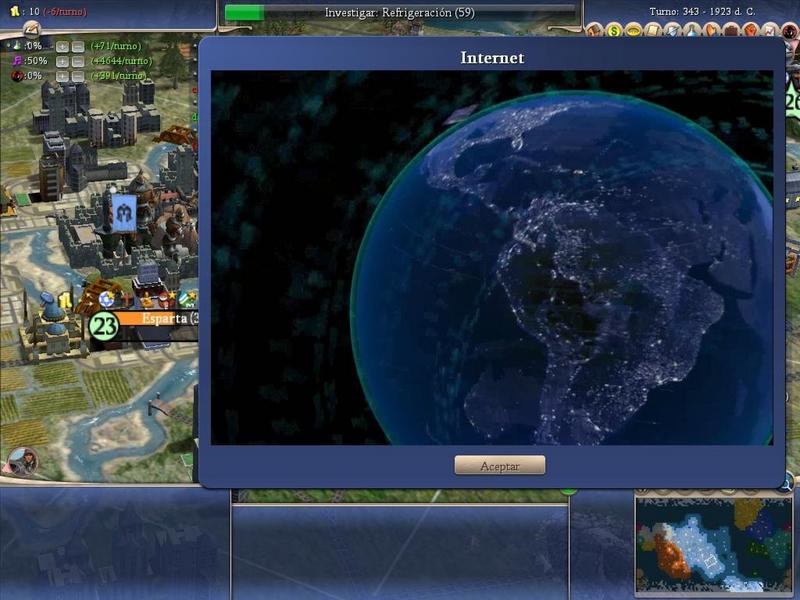Click the gold treasury coins icon
Image resolution: width=800 pixels, height=600 pixels.
point(15,11)
